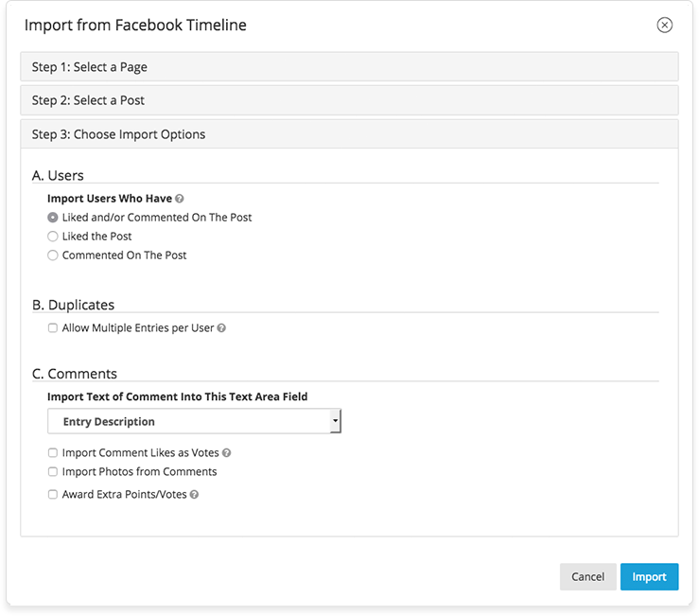Click help icon for Import Comment Likes as Votes
Image resolution: width=699 pixels, height=616 pixels.
pyautogui.click(x=226, y=453)
